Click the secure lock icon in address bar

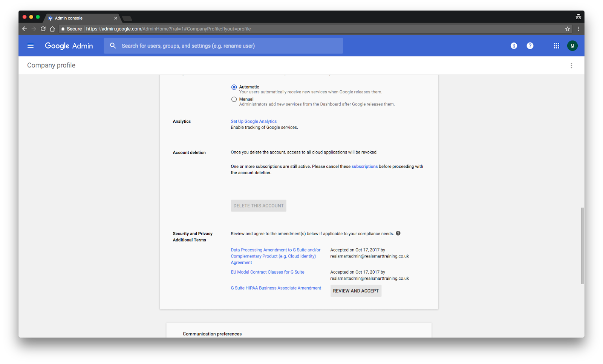pos(63,29)
